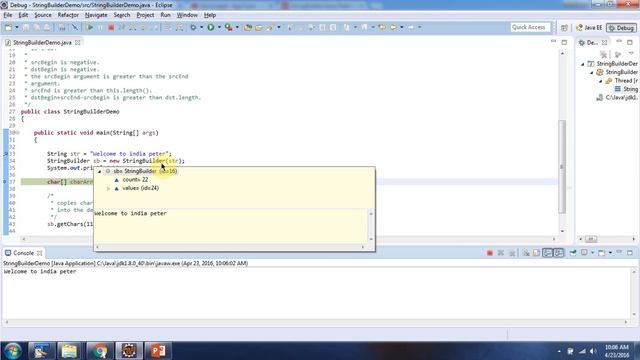Click the Run External Tools icon
The height and width of the screenshot is (360, 640).
point(229,27)
